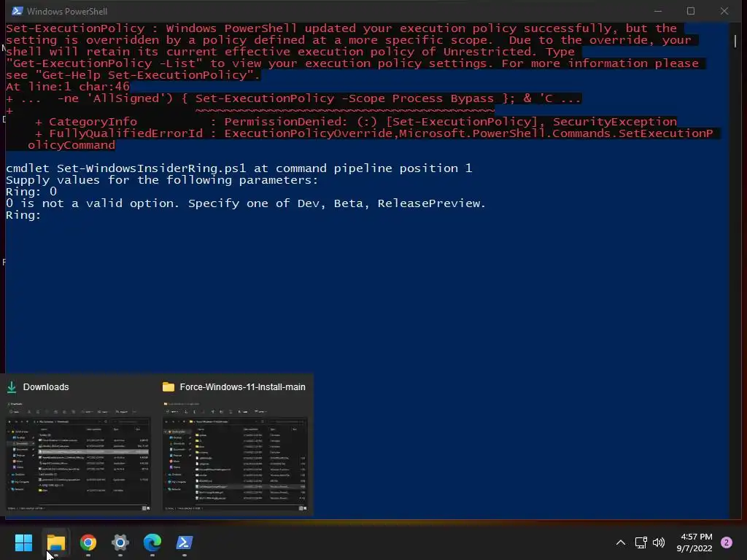This screenshot has height=560, width=747.
Task: Open Microsoft Edge from the taskbar
Action: point(152,542)
